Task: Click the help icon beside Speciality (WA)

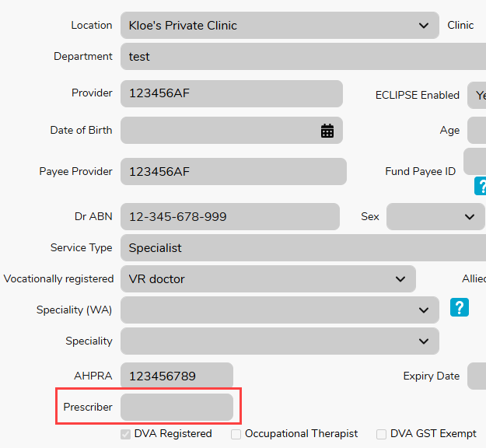Action: click(x=459, y=308)
